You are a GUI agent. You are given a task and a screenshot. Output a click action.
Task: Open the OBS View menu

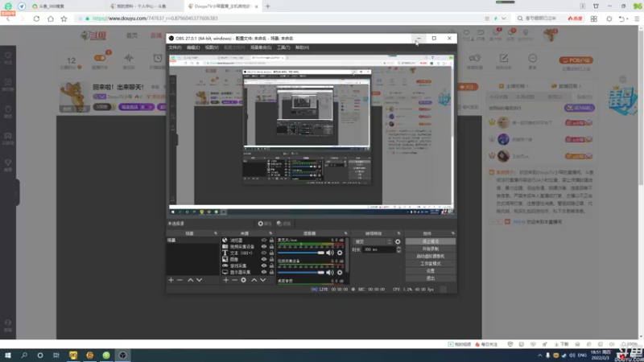click(212, 47)
